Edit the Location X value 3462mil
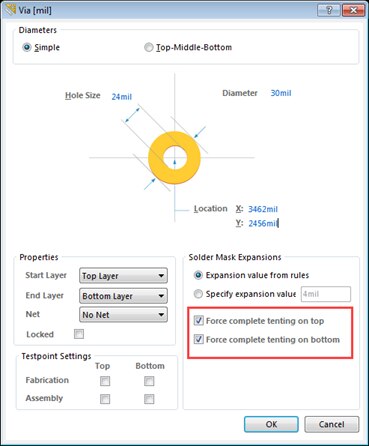 [x=263, y=209]
